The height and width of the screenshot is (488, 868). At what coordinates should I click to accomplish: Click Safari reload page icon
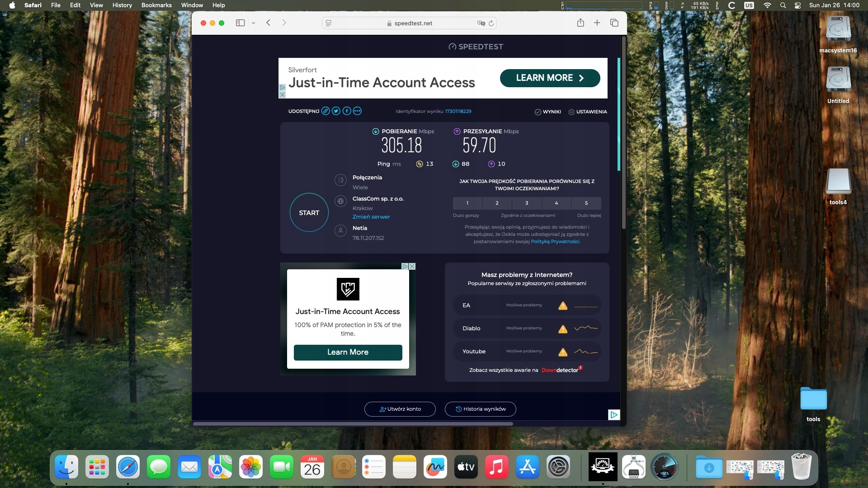pos(491,23)
